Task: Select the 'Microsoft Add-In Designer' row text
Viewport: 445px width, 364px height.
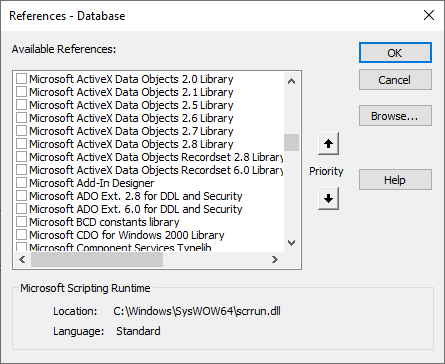Action: click(x=92, y=183)
